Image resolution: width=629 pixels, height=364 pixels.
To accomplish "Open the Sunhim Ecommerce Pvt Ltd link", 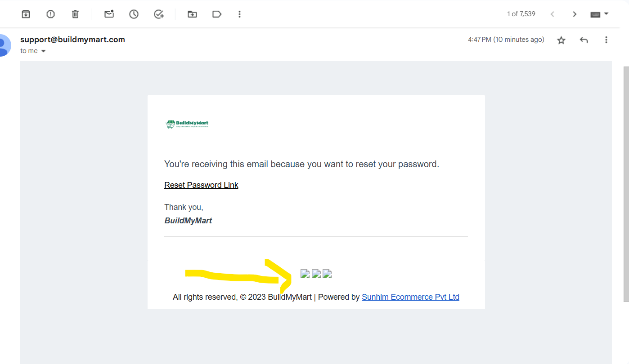I will point(410,297).
